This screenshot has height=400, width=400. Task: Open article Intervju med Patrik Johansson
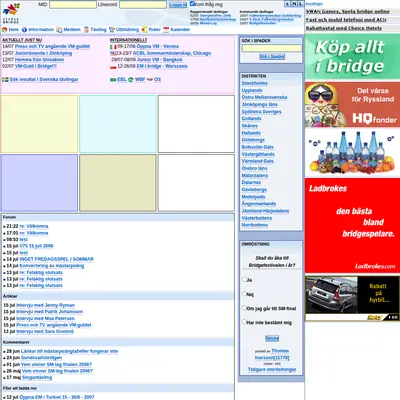(50, 312)
